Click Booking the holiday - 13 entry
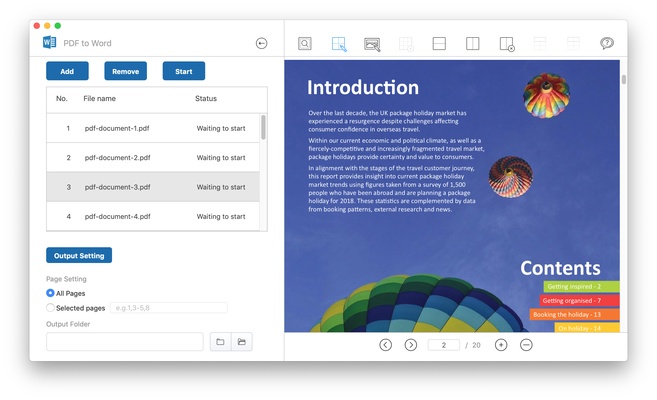Image resolution: width=657 pixels, height=400 pixels. (x=574, y=314)
